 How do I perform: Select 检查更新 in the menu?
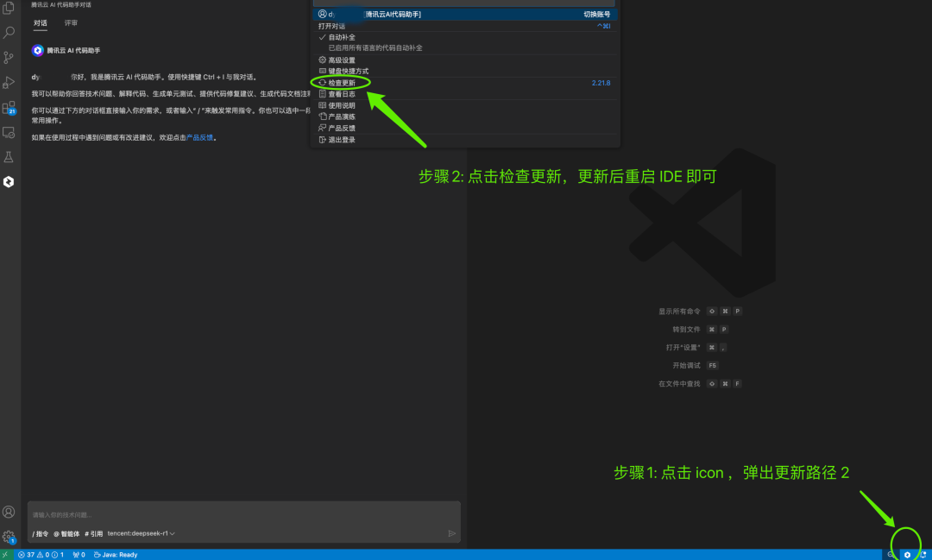[465, 83]
